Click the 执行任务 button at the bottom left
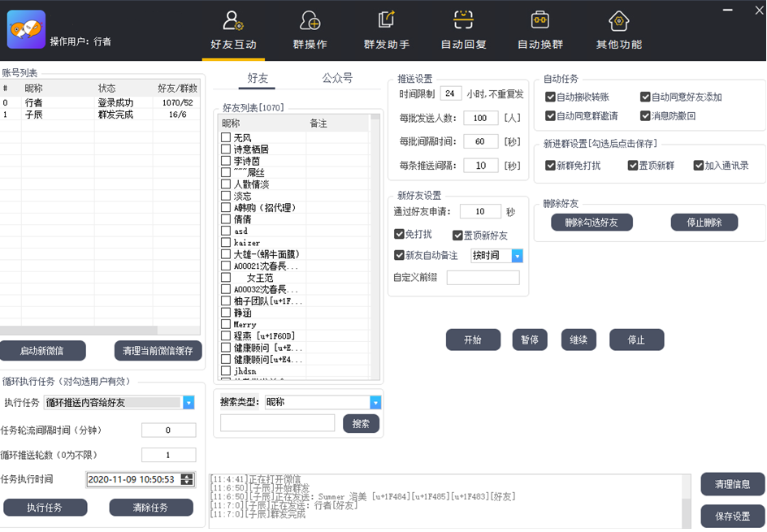 coord(45,508)
